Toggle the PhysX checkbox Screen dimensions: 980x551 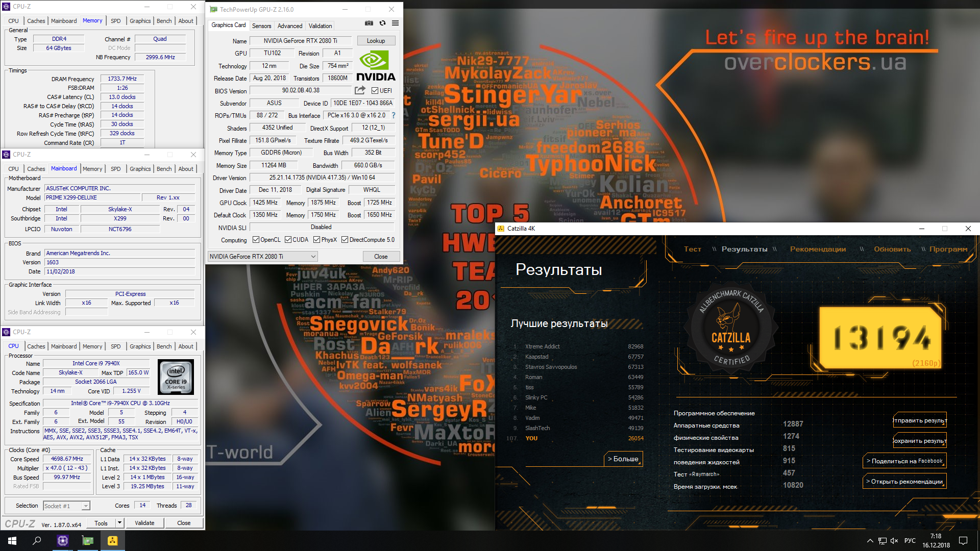[x=316, y=240]
